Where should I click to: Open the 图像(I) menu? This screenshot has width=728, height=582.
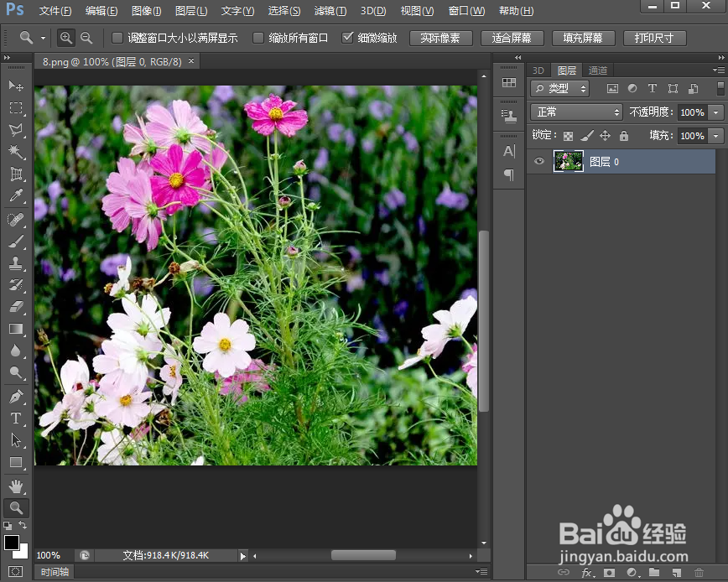coord(146,11)
